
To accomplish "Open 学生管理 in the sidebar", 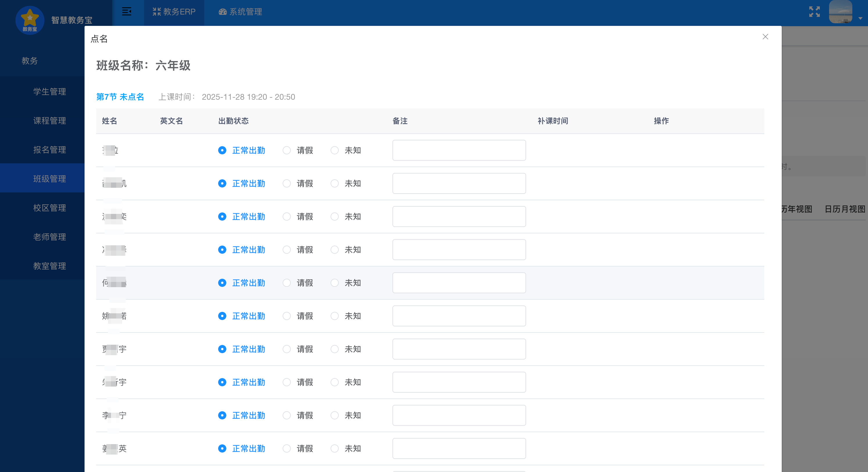I will [50, 92].
